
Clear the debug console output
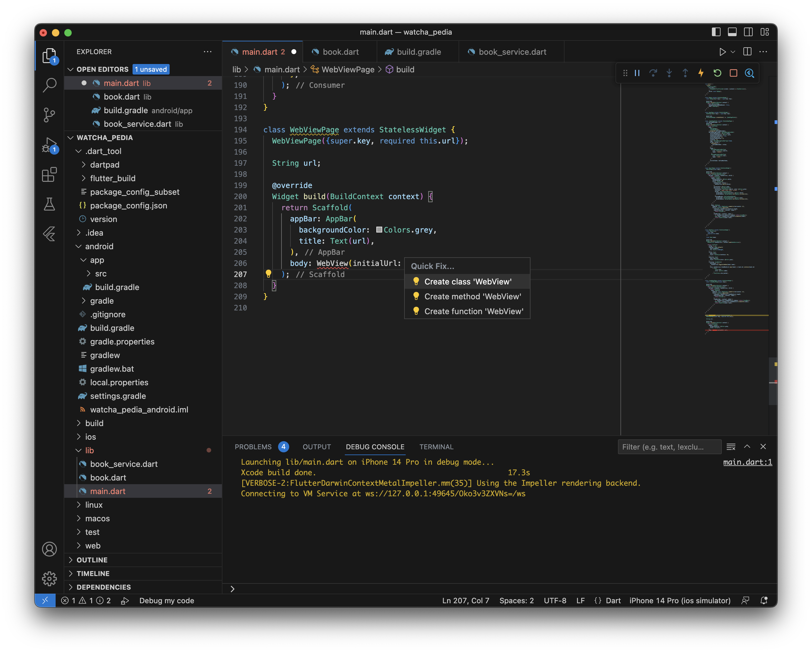(x=731, y=447)
